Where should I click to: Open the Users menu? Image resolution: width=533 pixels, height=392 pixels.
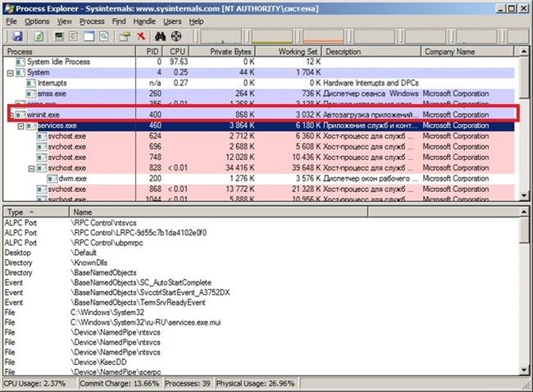click(x=172, y=21)
